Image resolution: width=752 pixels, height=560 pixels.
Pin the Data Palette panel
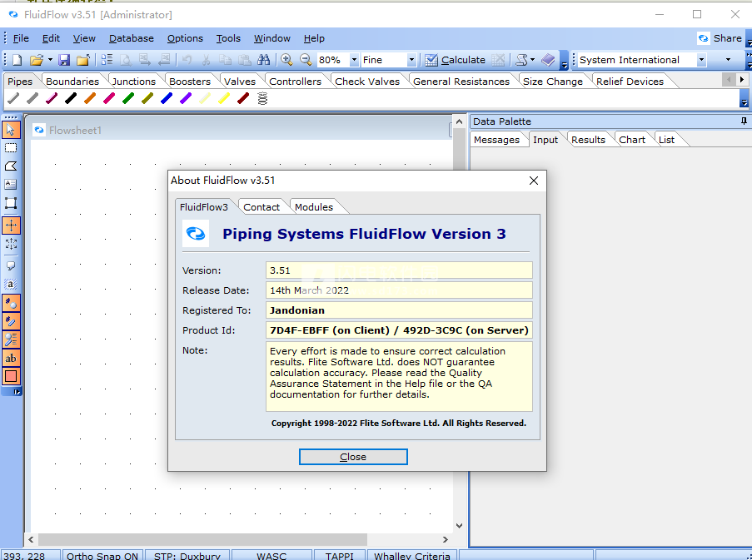pos(744,121)
